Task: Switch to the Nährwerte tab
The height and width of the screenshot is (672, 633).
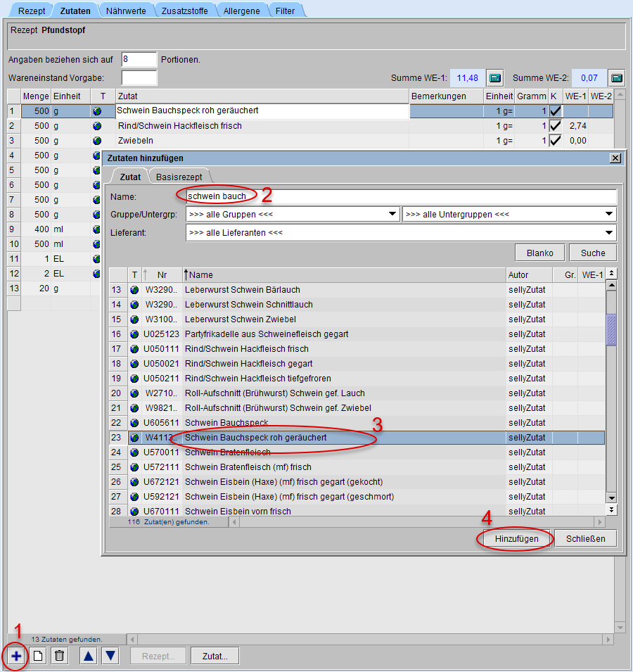Action: tap(127, 11)
